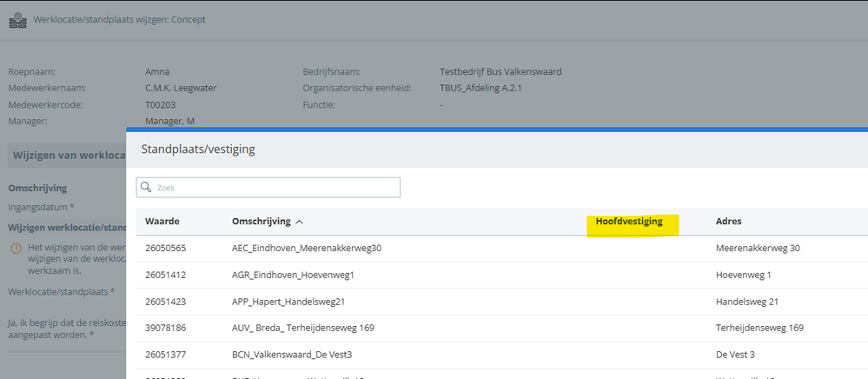
Task: Click the Standplaats/vestiging dialog title
Action: pyautogui.click(x=198, y=149)
